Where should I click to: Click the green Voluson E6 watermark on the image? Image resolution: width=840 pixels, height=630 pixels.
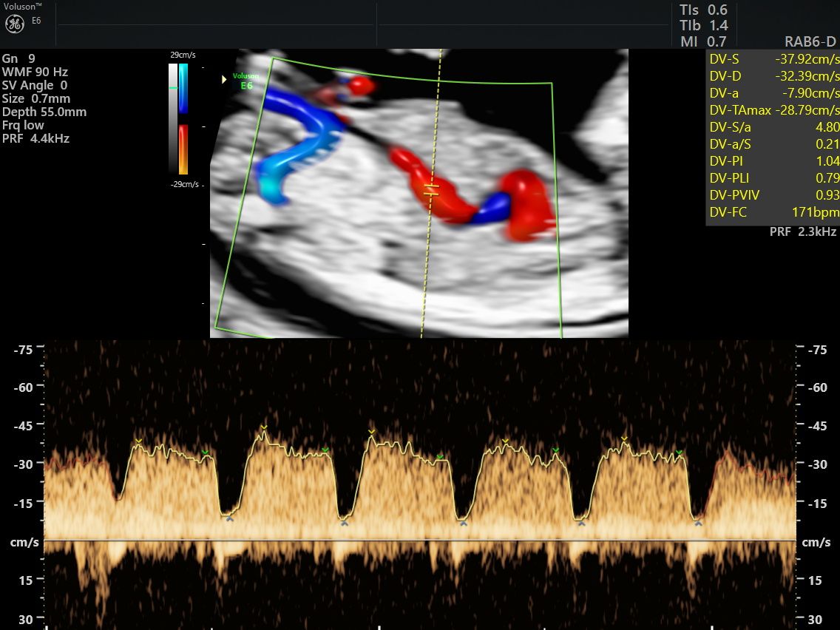pos(243,81)
